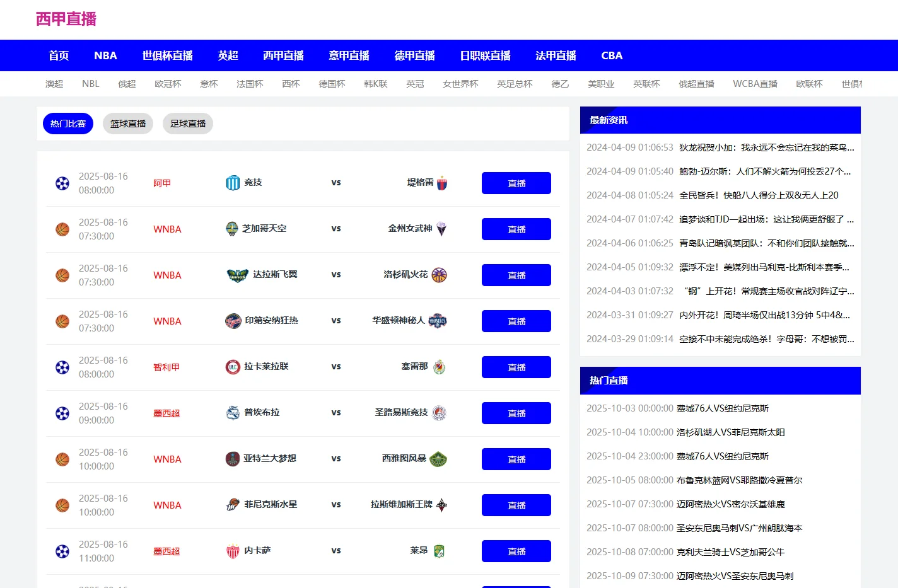Go to 世俱杯直播 in main nav
Viewport: 898px width, 588px height.
tap(167, 55)
